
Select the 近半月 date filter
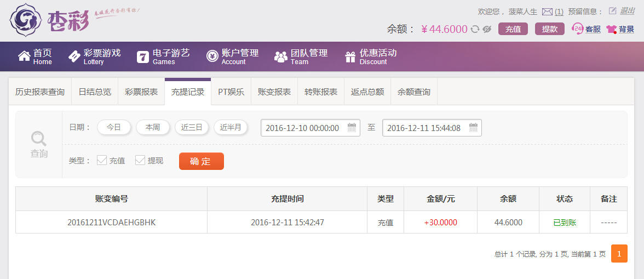[231, 127]
